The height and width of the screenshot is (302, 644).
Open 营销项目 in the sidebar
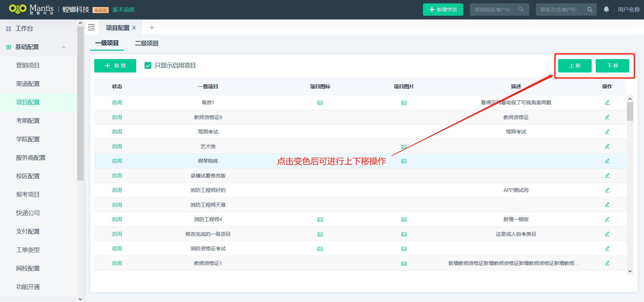[28, 65]
